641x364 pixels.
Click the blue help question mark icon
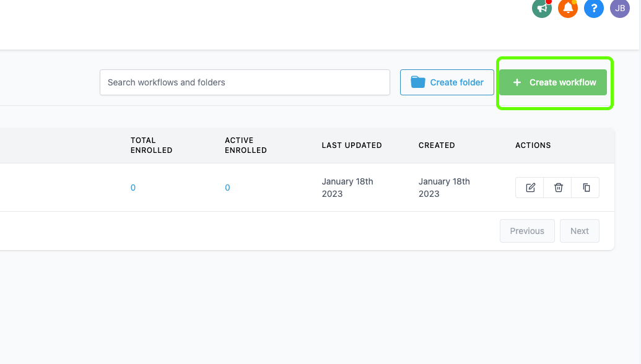(594, 8)
